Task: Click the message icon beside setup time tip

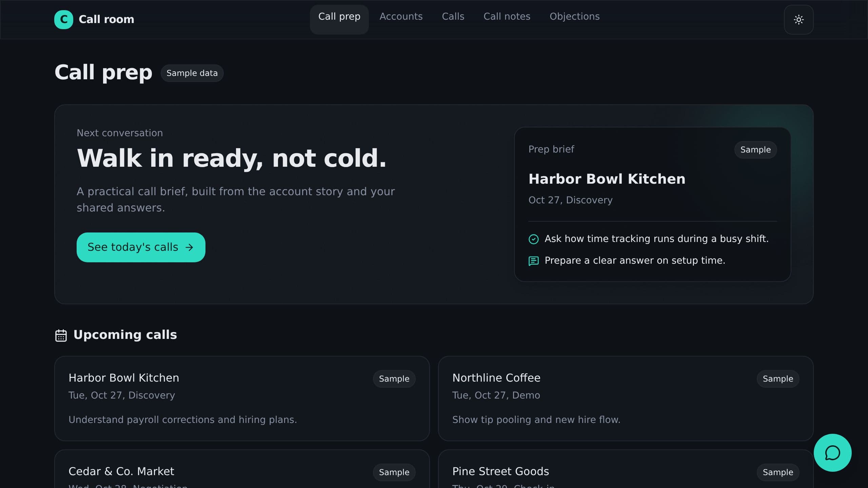Action: coord(533,261)
